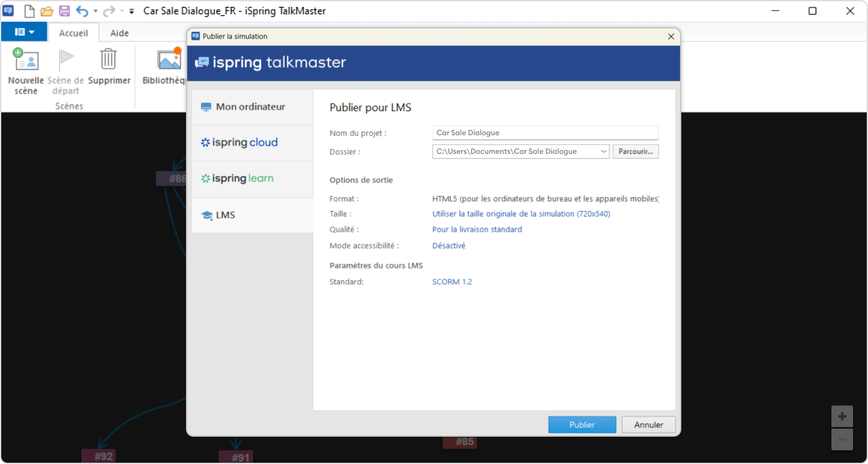This screenshot has height=464, width=868.
Task: Select scene node #85 on canvas
Action: (459, 442)
